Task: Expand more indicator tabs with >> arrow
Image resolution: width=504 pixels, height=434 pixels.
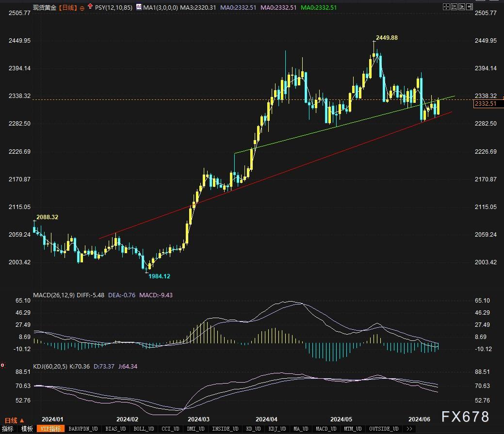Action: [409, 429]
